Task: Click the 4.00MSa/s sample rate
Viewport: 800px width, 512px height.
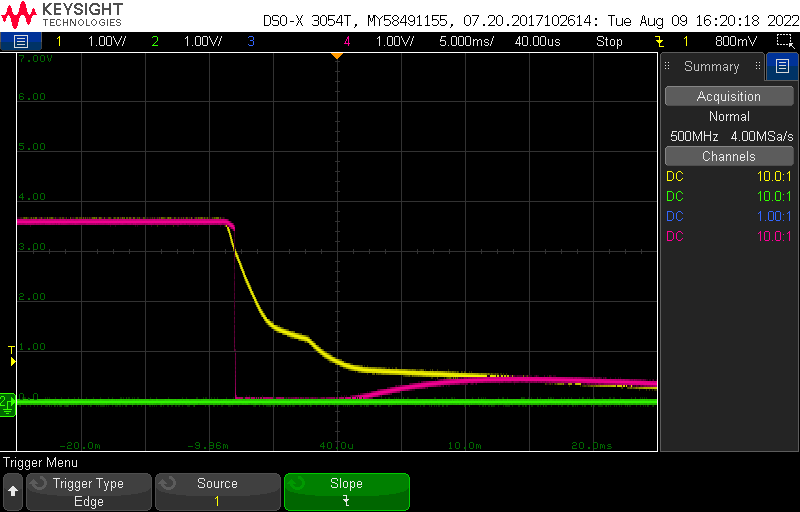Action: [762, 137]
